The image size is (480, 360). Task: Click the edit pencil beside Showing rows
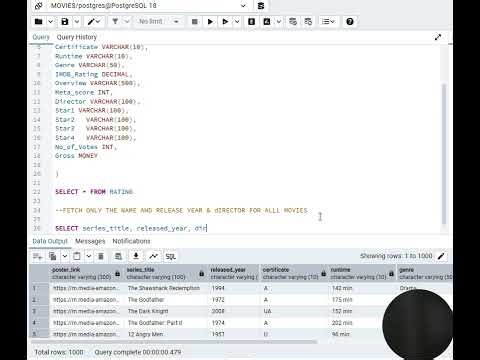coord(441,256)
